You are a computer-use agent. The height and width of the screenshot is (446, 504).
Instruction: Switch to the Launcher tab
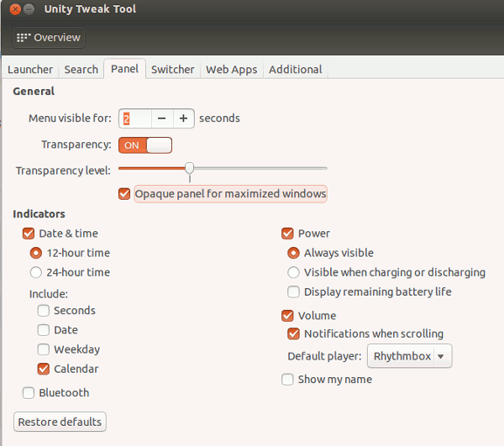[30, 70]
